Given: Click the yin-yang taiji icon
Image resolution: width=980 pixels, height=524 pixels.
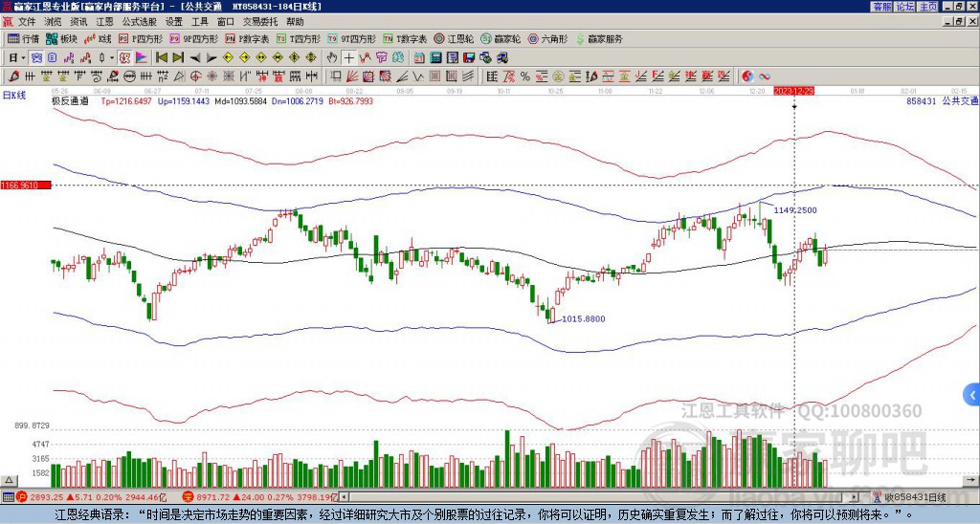Looking at the screenshot, I should tap(747, 76).
